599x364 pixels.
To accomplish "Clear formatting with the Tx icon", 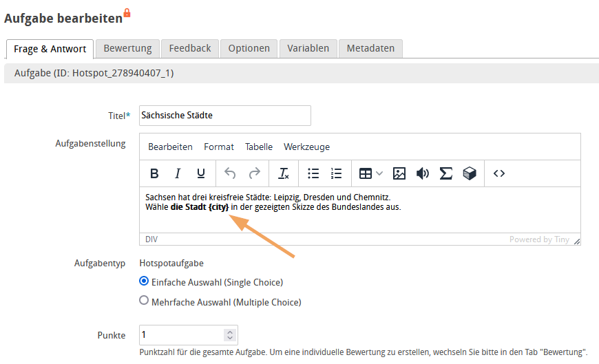I will tap(284, 173).
